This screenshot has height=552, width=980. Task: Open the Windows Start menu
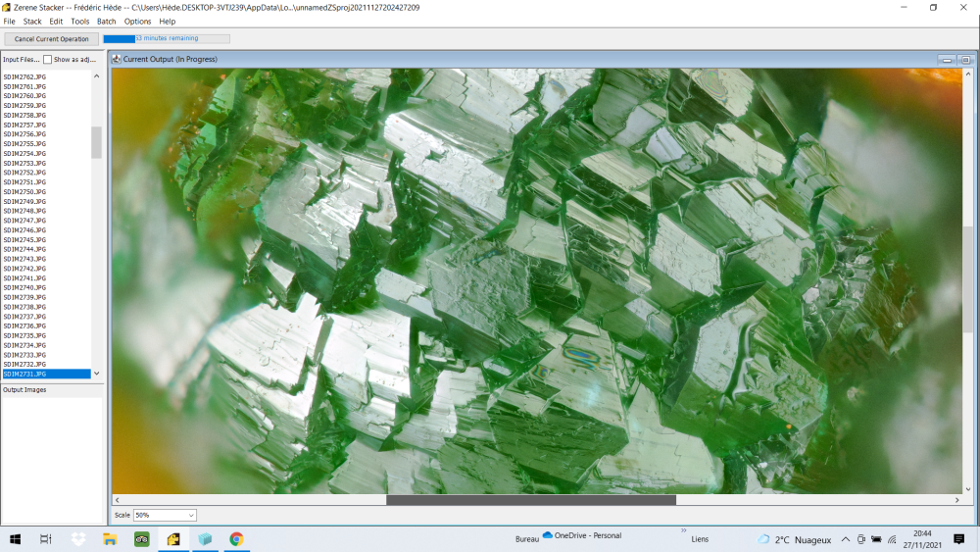coord(16,539)
